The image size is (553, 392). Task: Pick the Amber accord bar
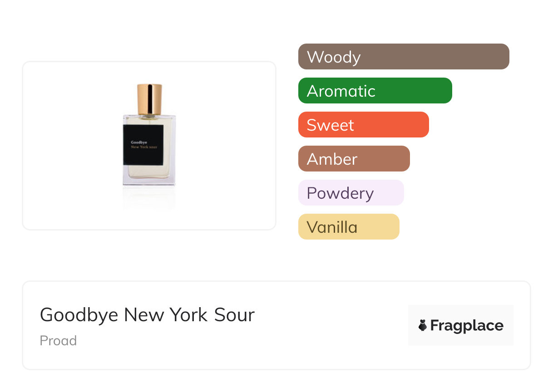(354, 159)
